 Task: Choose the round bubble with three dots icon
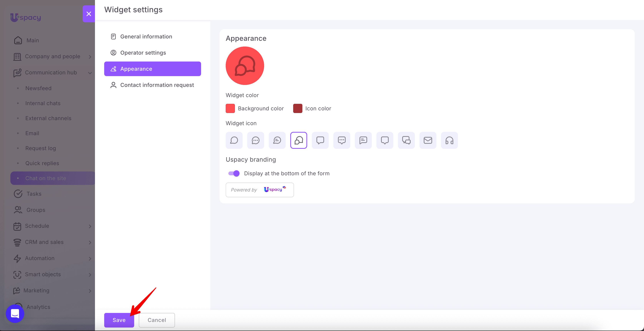pyautogui.click(x=255, y=140)
